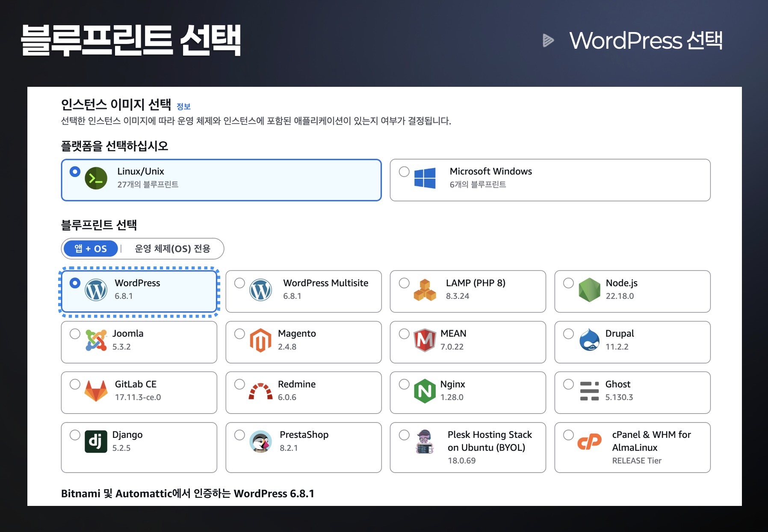Screen dimensions: 768x532
Task: Select the Microsoft Windows platform radio button
Action: (x=403, y=171)
